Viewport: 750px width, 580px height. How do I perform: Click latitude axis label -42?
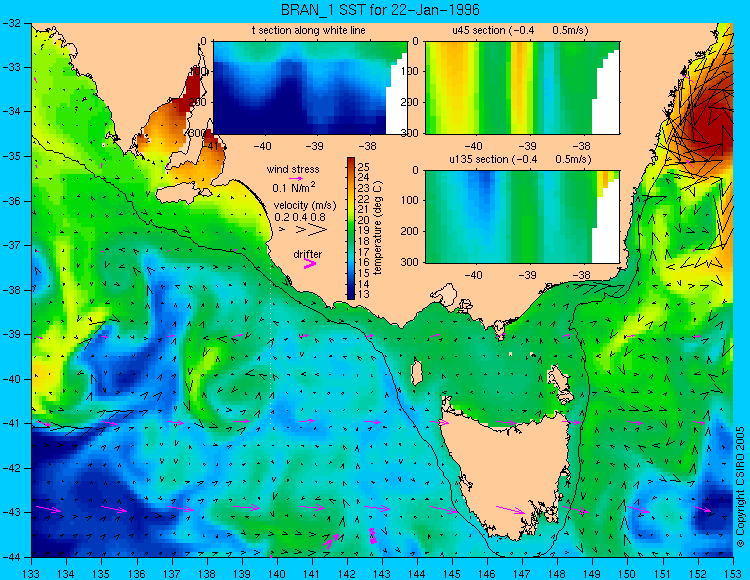(x=11, y=468)
